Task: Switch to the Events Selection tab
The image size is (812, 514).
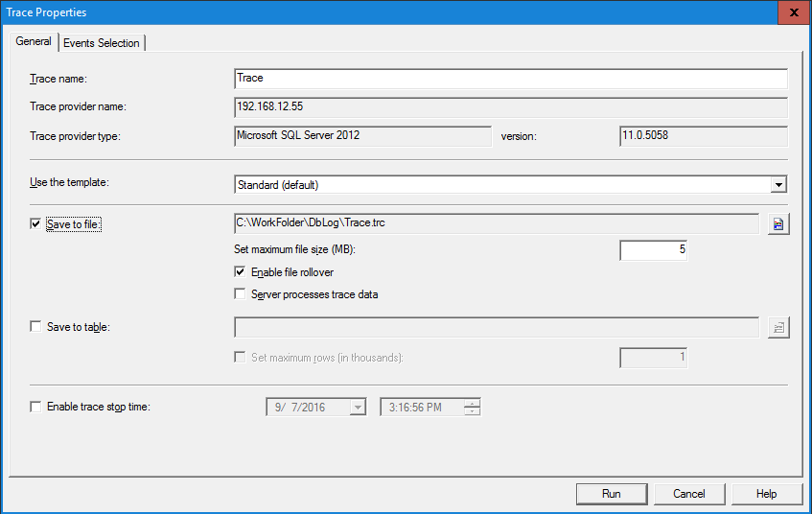Action: [x=102, y=43]
